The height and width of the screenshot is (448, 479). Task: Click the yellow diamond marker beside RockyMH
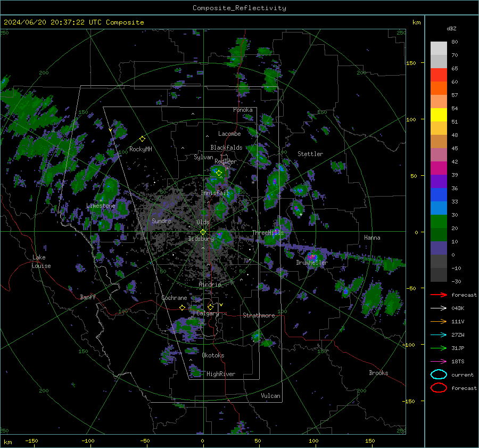click(x=142, y=139)
